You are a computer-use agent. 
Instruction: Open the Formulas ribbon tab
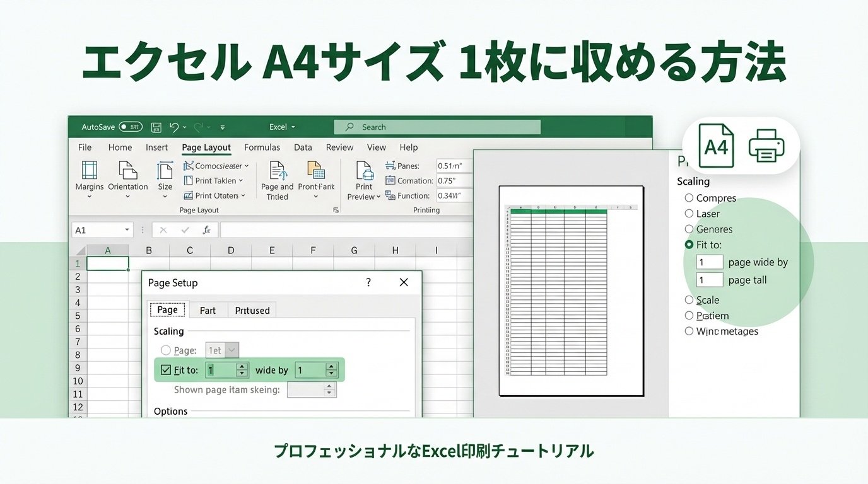click(x=262, y=147)
